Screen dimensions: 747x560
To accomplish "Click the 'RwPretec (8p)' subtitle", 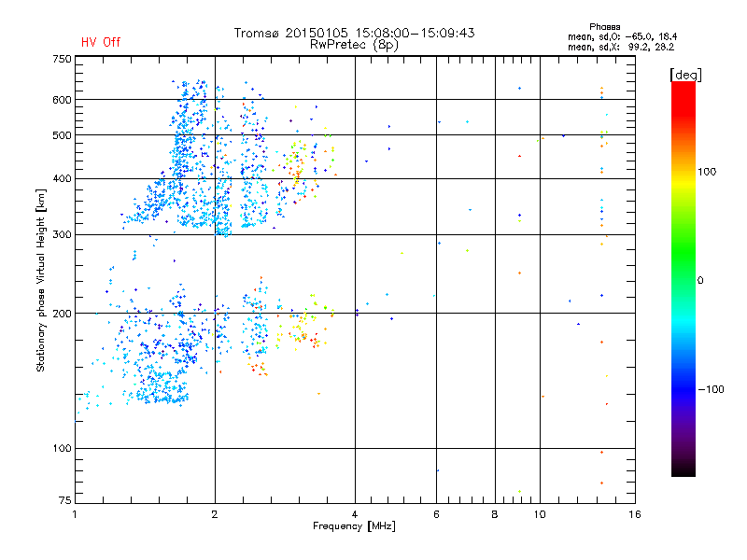I will click(354, 45).
